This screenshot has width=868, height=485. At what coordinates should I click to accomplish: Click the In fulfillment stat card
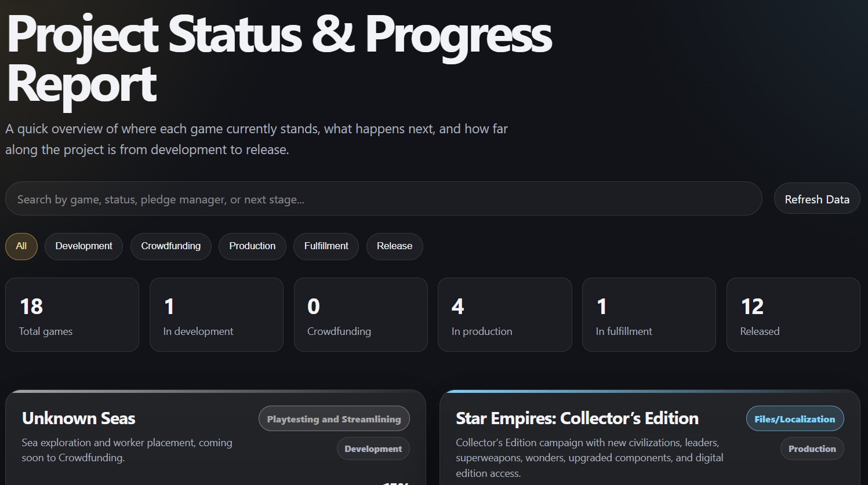coord(649,315)
